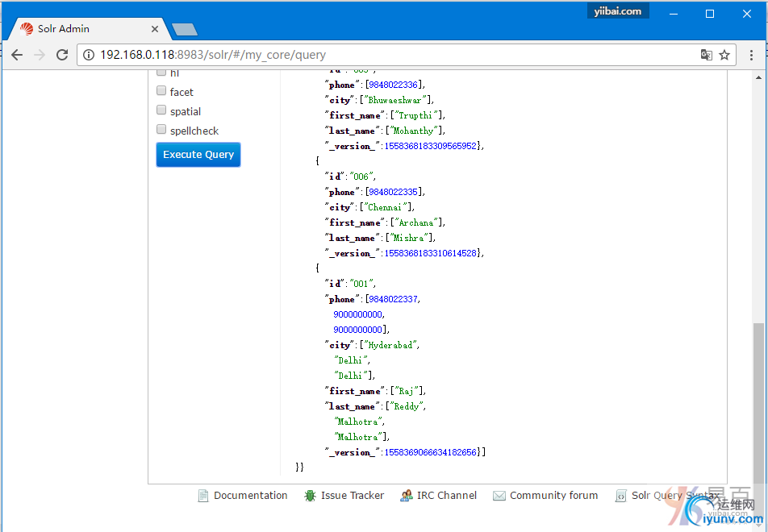Click the Solr logo on the tab
This screenshot has height=532, width=768.
point(27,29)
